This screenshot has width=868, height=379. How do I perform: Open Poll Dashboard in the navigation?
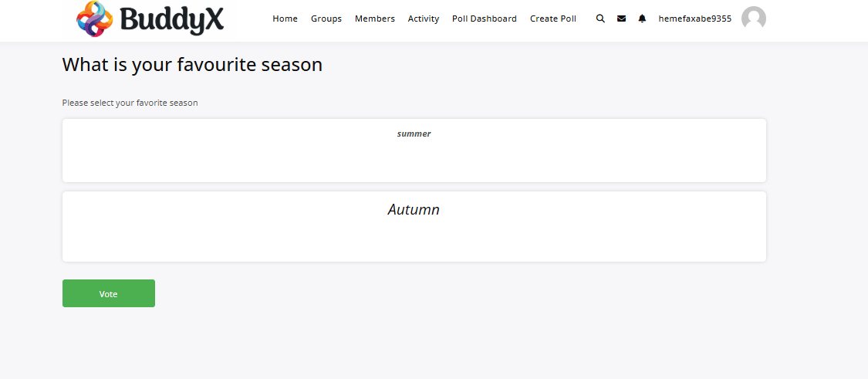coord(485,19)
